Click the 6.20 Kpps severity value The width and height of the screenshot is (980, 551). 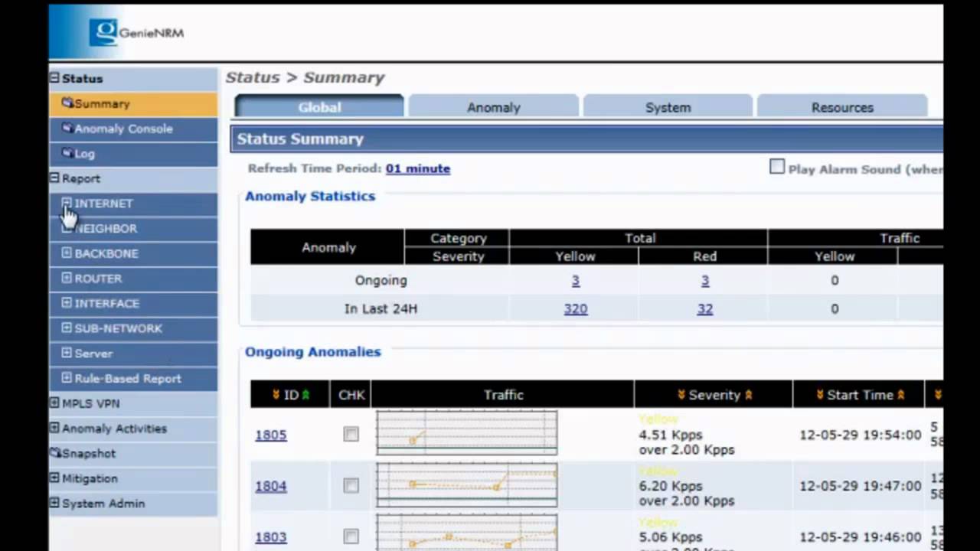[x=671, y=486]
